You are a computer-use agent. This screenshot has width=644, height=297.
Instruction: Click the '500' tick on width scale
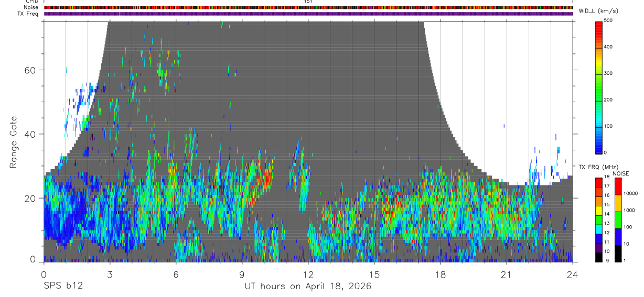click(x=608, y=21)
